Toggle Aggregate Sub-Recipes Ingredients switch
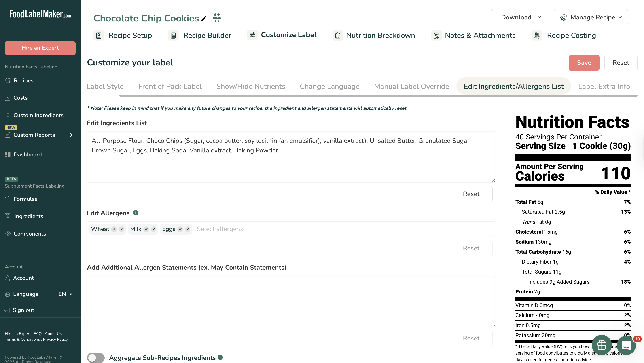 [96, 357]
